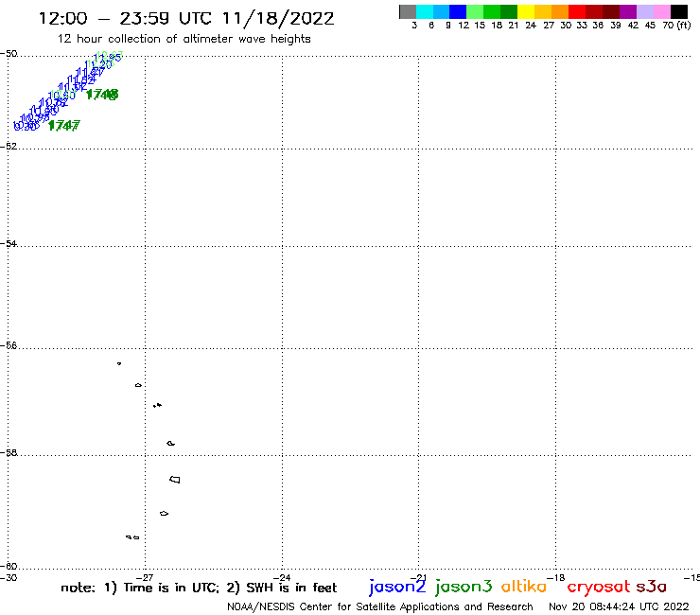
Task: Click the green '1747' pass time label
Action: [63, 126]
